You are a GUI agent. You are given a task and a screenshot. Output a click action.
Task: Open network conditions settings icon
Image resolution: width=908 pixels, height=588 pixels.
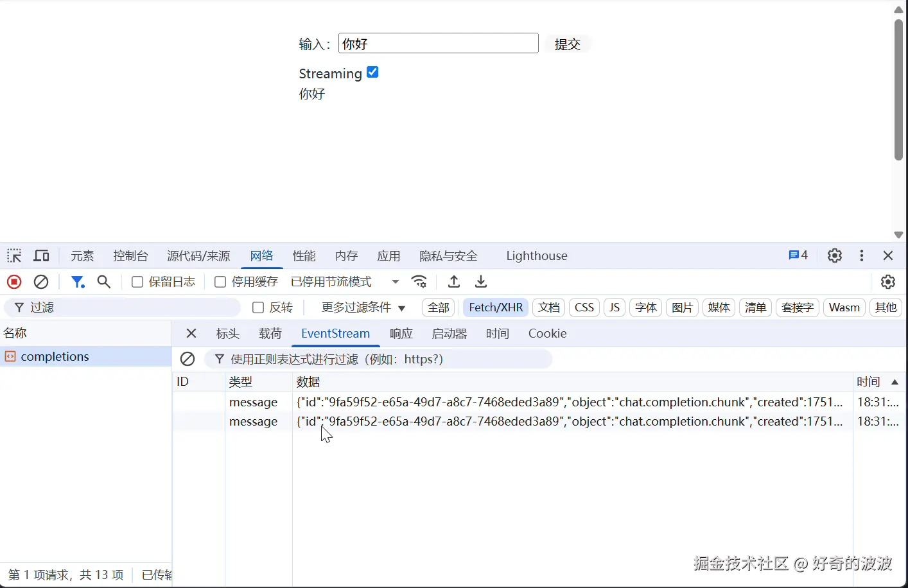pyautogui.click(x=419, y=282)
